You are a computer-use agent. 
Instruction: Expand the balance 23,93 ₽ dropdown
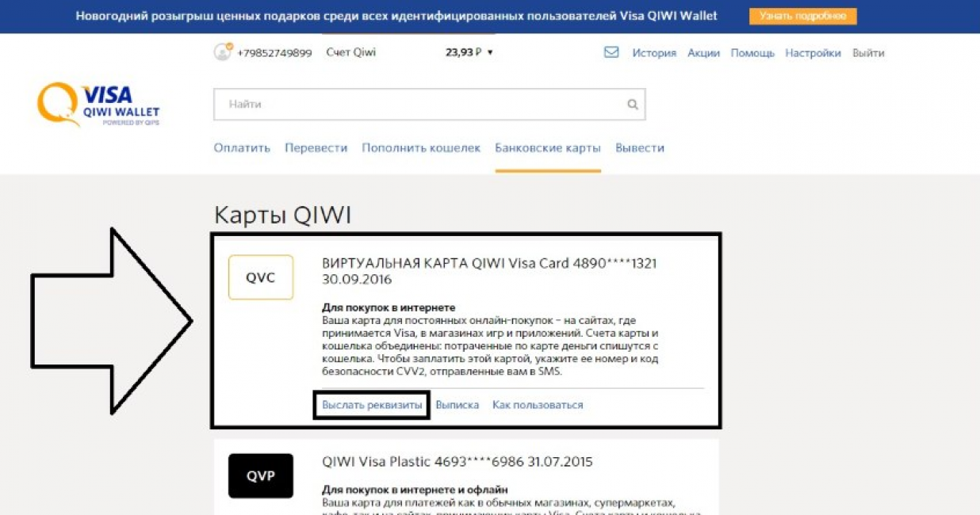[469, 52]
